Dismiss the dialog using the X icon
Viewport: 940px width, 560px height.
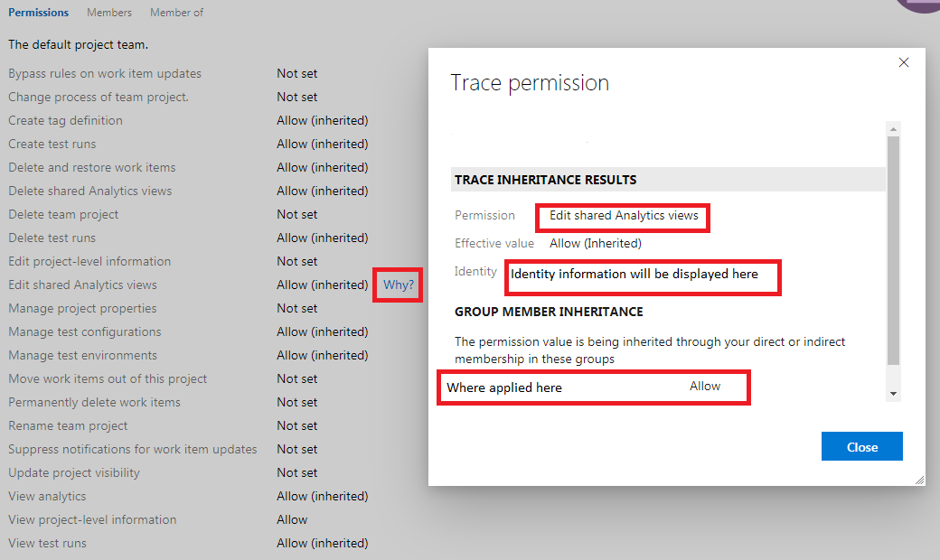click(903, 61)
